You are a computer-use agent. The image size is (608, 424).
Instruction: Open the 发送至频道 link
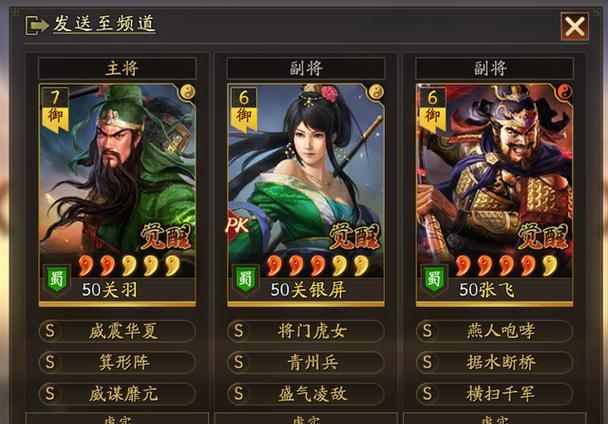pyautogui.click(x=104, y=23)
